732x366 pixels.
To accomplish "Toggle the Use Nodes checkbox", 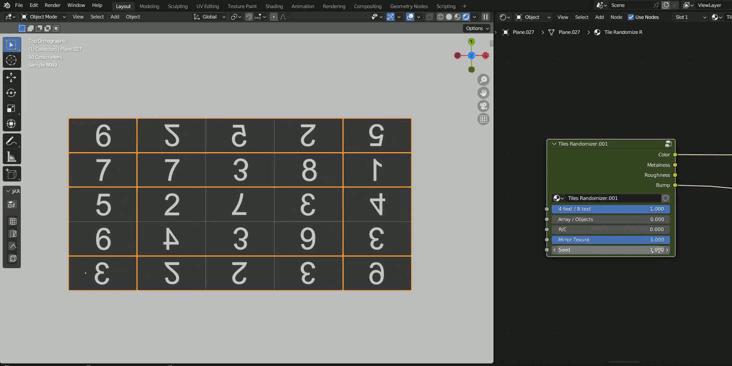I will (631, 17).
